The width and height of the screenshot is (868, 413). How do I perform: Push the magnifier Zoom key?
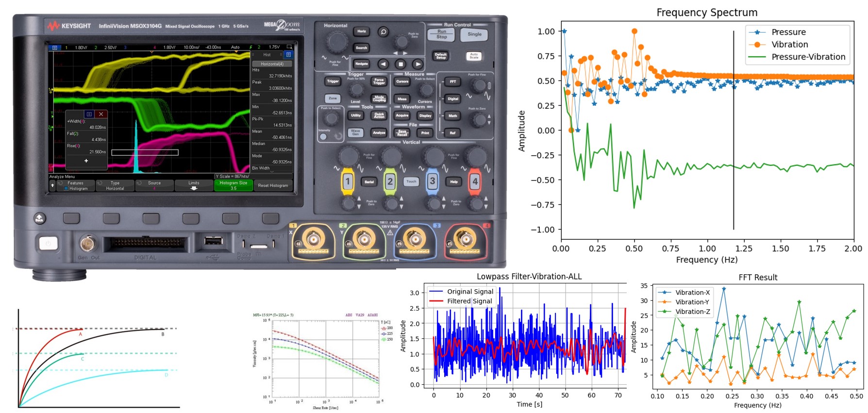click(384, 32)
